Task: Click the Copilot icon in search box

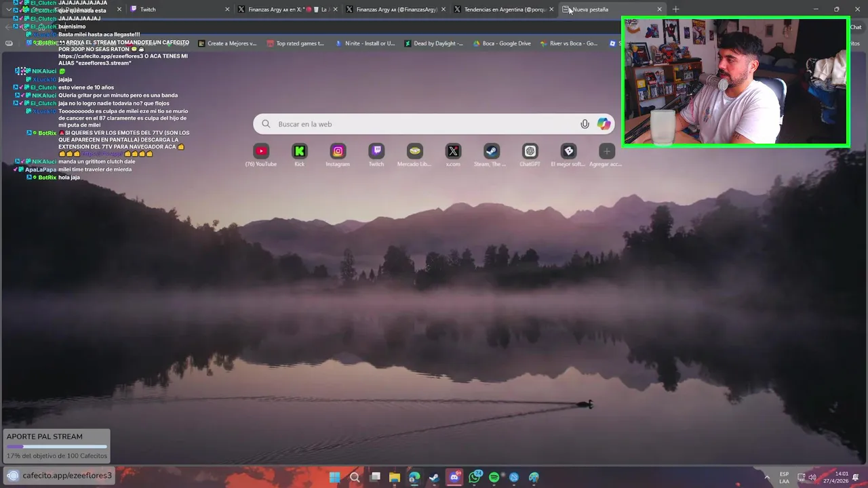Action: [604, 124]
